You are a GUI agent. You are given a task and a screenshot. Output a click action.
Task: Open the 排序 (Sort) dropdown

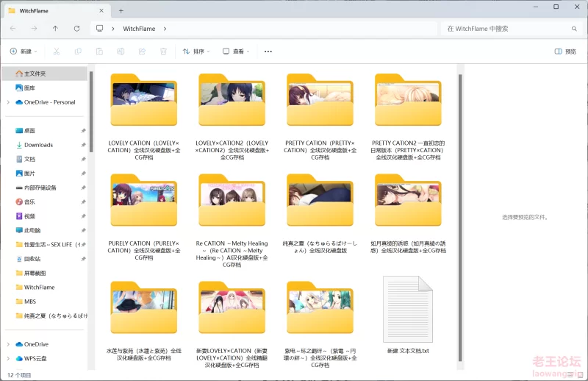(196, 51)
